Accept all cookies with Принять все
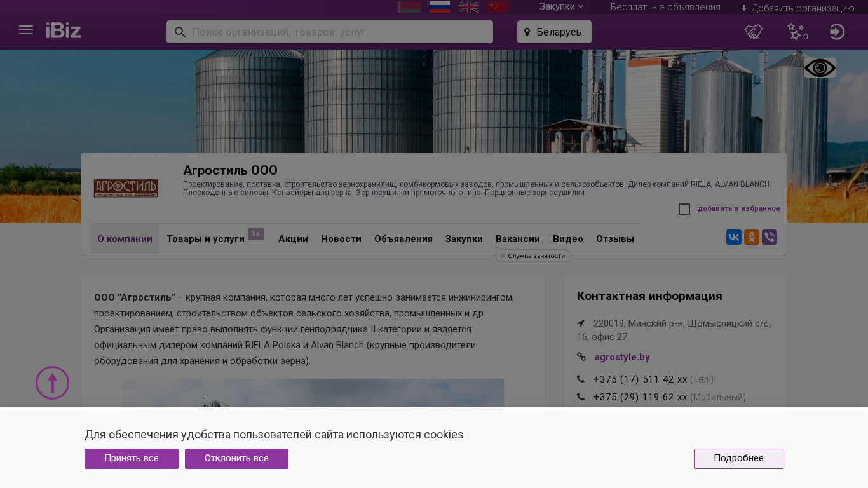This screenshot has height=488, width=868. click(x=132, y=459)
